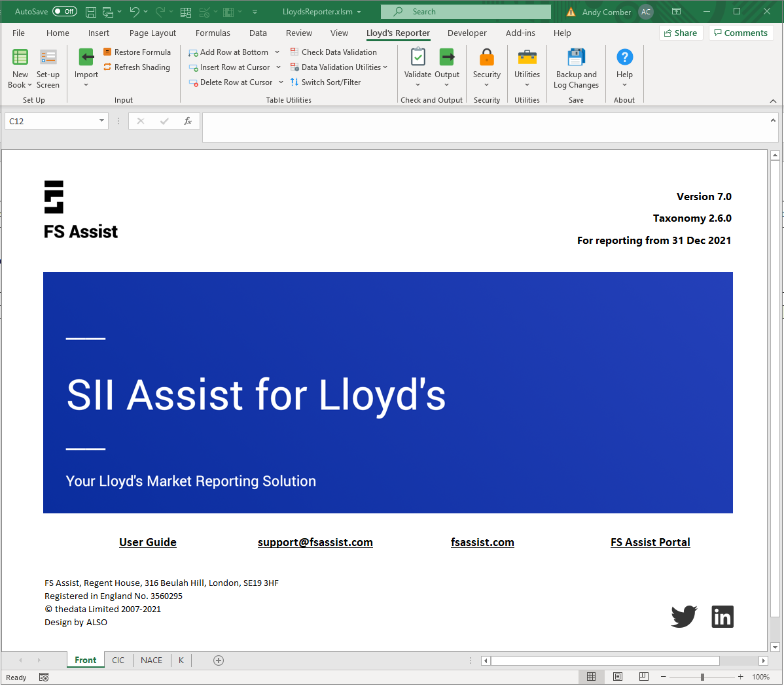This screenshot has width=784, height=686.
Task: Click Restore Formula
Action: pos(137,52)
